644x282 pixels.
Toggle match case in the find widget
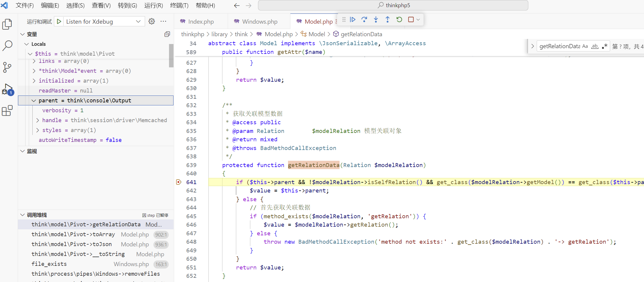click(585, 46)
